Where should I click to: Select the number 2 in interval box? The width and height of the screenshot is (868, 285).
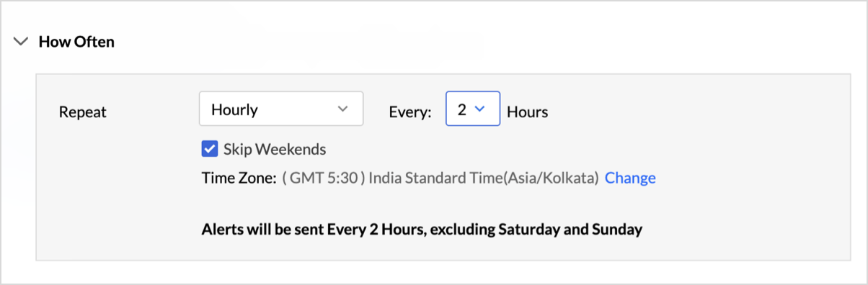point(462,109)
